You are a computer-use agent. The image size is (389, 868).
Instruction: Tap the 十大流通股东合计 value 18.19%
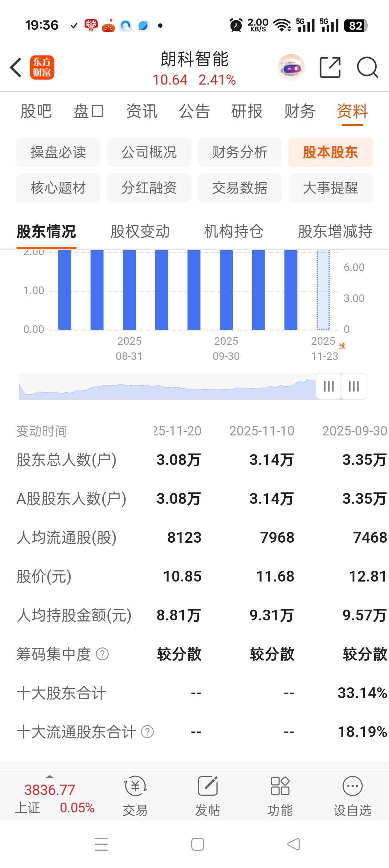(362, 732)
